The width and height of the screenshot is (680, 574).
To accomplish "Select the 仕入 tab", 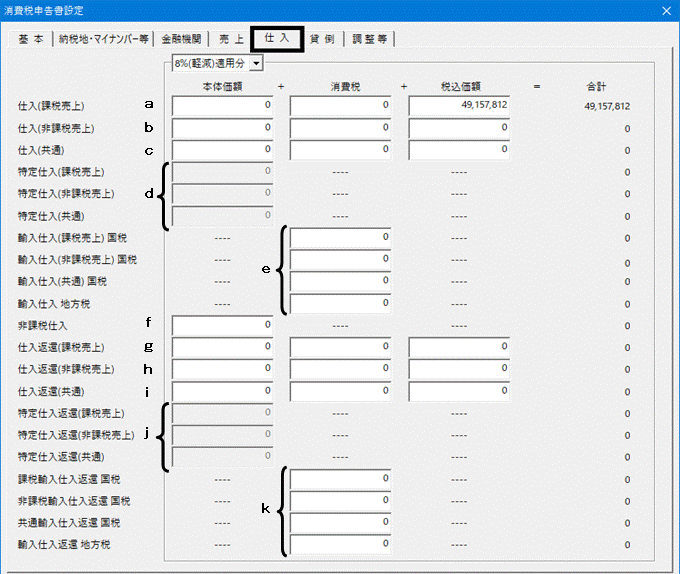I will click(277, 39).
